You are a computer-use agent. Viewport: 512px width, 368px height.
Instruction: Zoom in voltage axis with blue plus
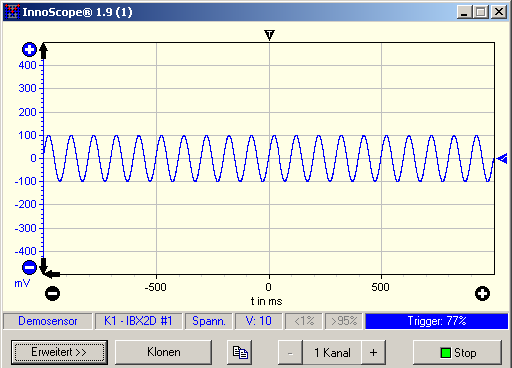tap(29, 50)
